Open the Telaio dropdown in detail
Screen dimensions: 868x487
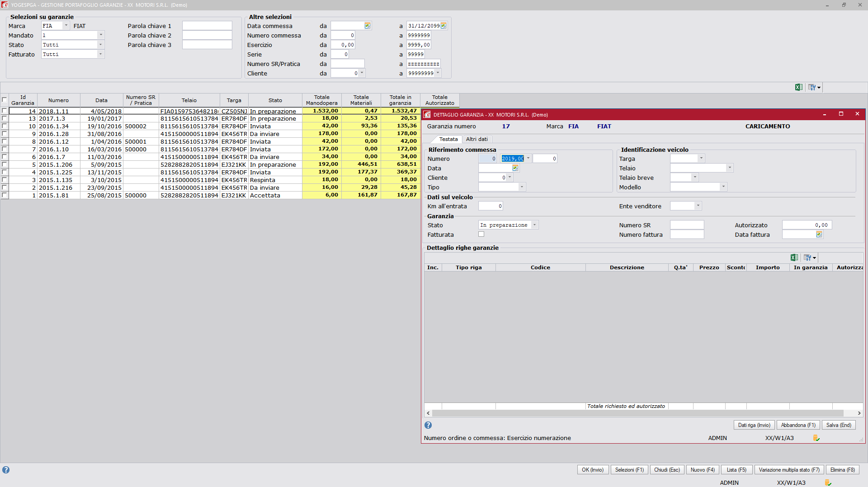pyautogui.click(x=730, y=168)
